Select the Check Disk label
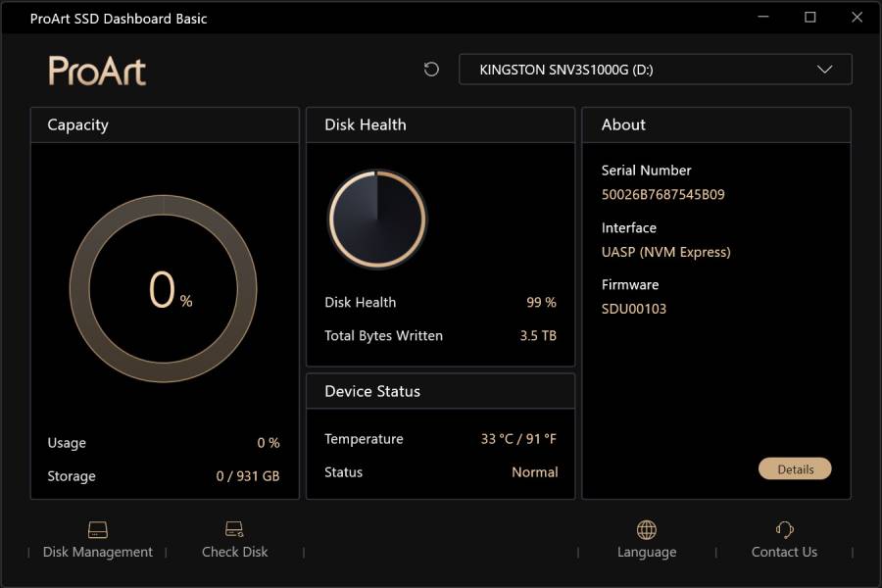 click(234, 552)
